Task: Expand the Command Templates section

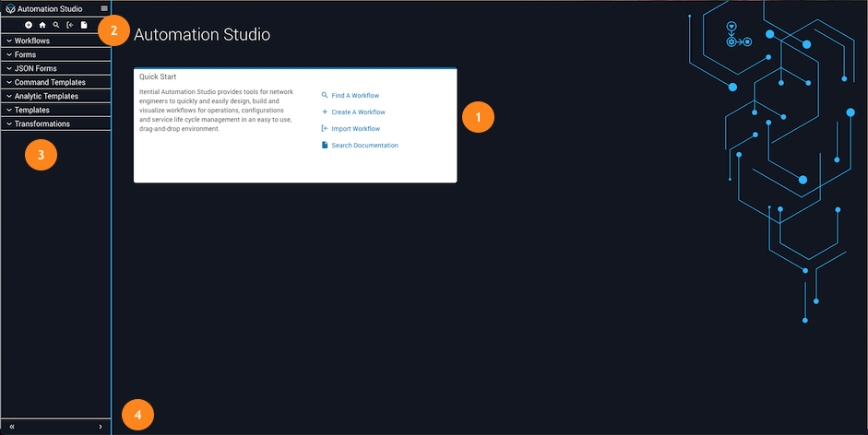Action: coord(56,82)
